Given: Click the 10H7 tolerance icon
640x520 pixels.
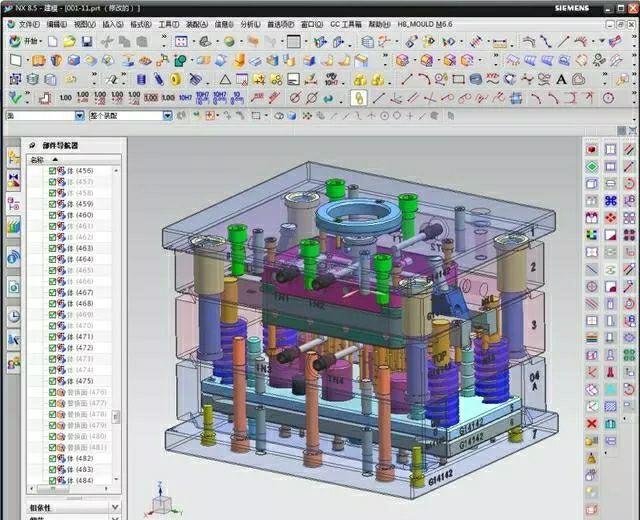Looking at the screenshot, I should pyautogui.click(x=185, y=98).
